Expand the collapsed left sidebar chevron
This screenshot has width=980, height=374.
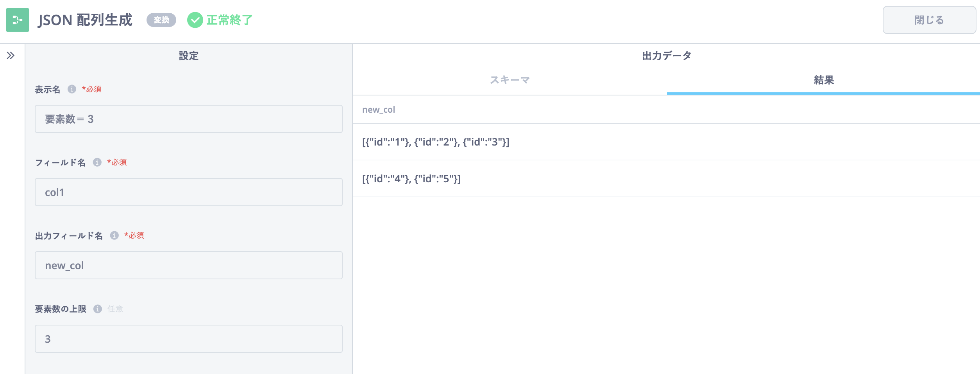click(11, 56)
